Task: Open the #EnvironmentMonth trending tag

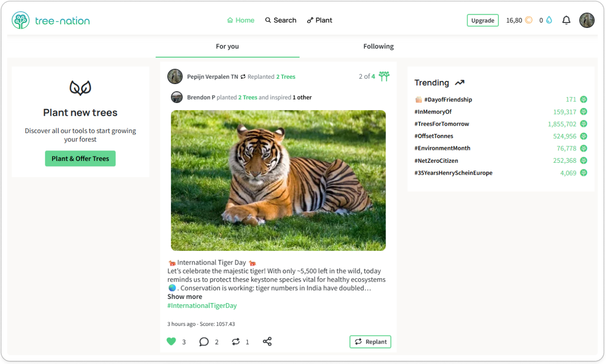Action: tap(442, 148)
